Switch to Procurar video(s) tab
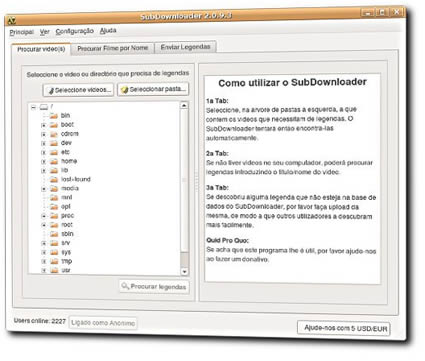 tap(41, 49)
